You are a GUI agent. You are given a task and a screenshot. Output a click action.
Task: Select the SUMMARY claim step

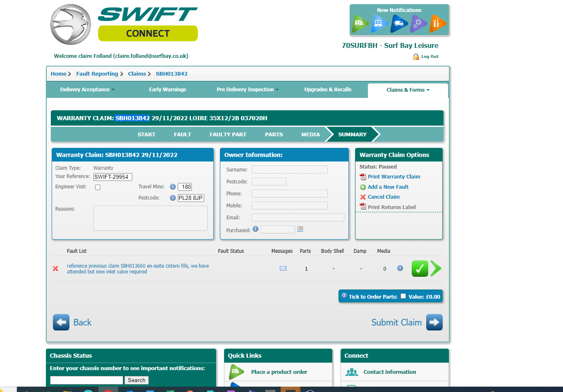(x=352, y=135)
